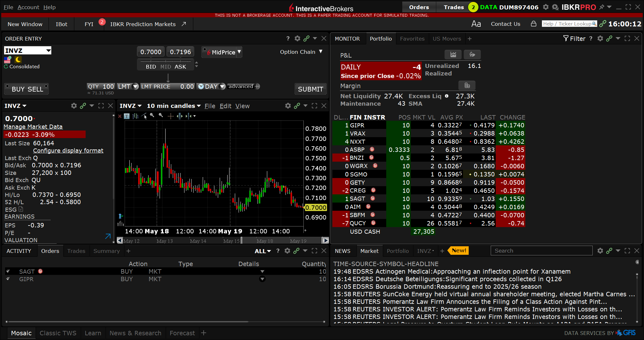Enable the crosshair tool on the chart

pos(171,116)
